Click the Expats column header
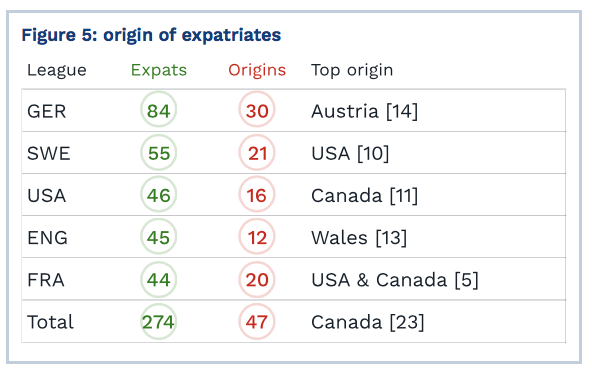This screenshot has width=592, height=372. (159, 71)
